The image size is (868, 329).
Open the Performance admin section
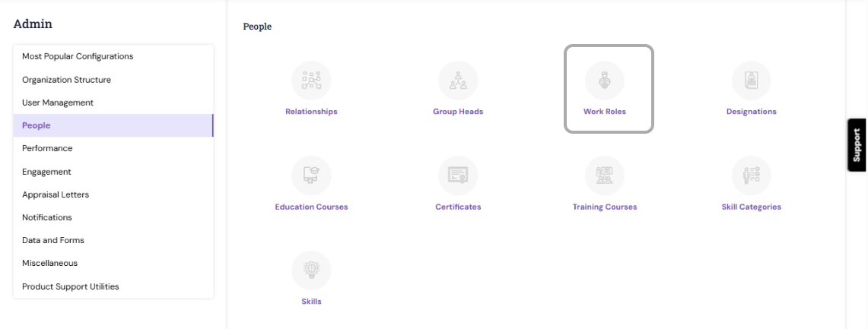point(113,148)
